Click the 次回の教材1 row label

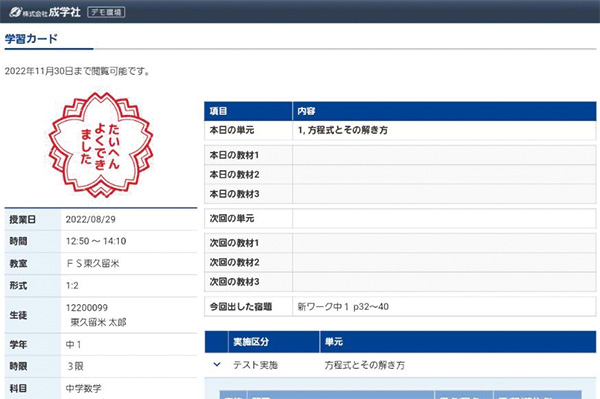pos(234,243)
